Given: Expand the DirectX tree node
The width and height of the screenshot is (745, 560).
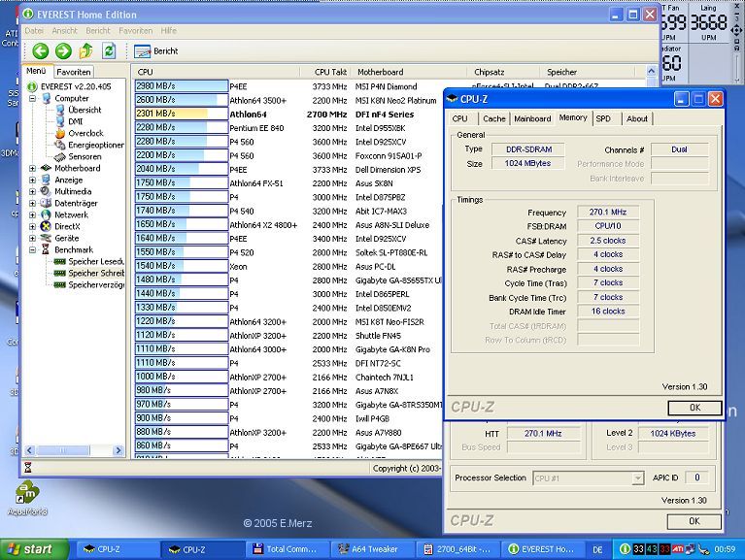Looking at the screenshot, I should pos(32,226).
